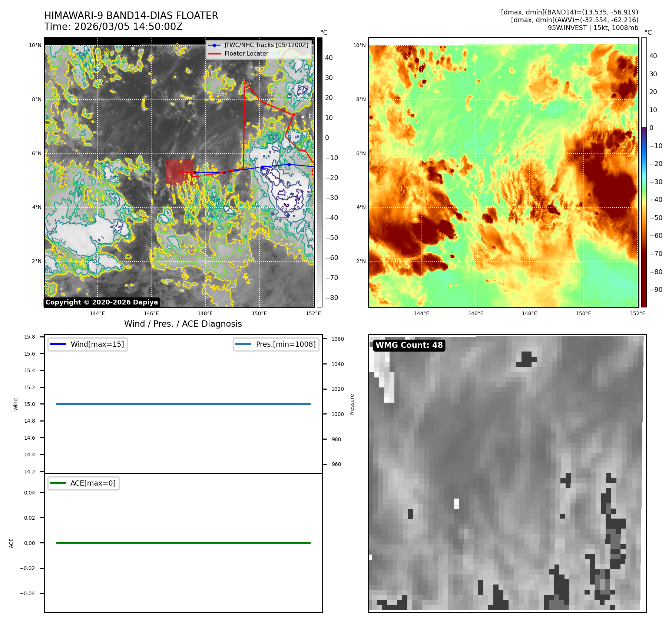Select the Pres.[min=1008] legend label

285,344
